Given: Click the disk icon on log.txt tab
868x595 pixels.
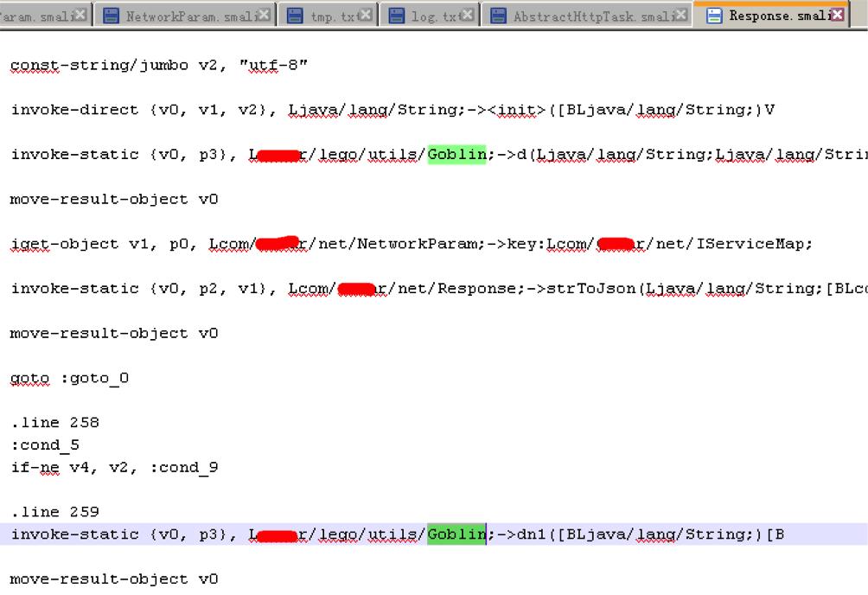Looking at the screenshot, I should 397,16.
